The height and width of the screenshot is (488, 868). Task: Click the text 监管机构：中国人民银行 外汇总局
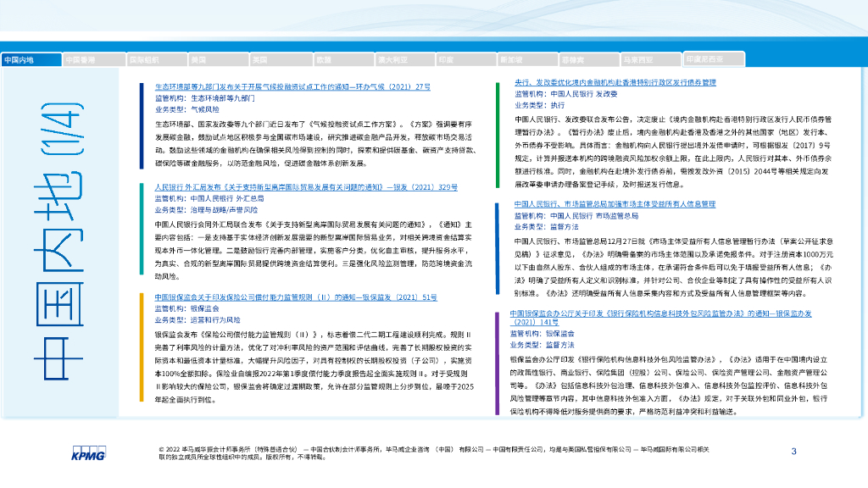tap(209, 198)
